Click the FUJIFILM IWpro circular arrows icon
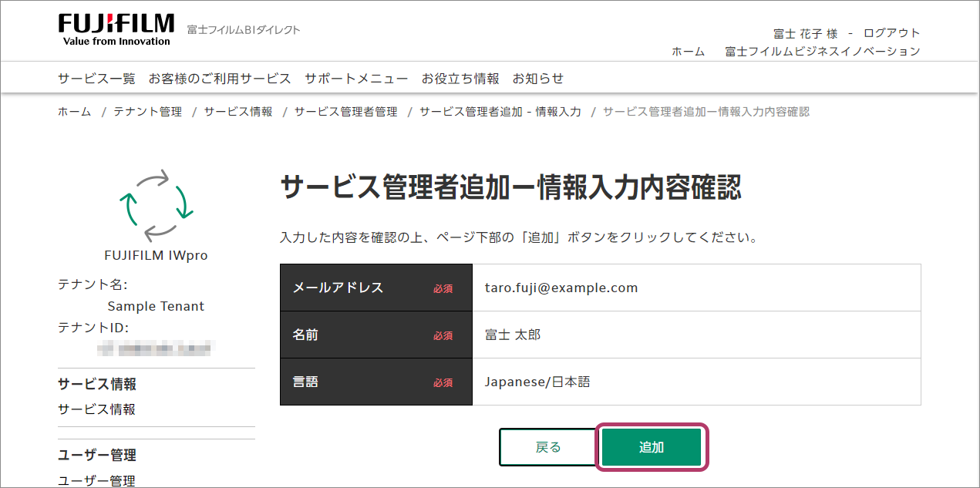Viewport: 980px width, 488px height. pos(157,205)
